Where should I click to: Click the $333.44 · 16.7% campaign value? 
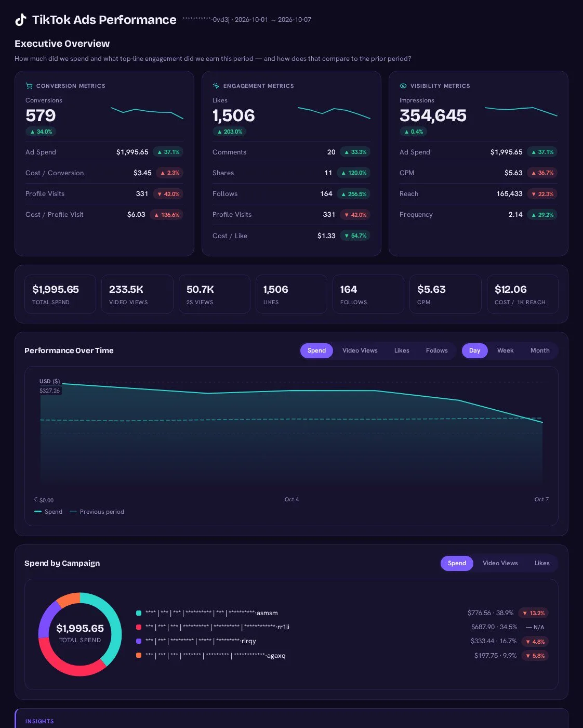pyautogui.click(x=494, y=641)
